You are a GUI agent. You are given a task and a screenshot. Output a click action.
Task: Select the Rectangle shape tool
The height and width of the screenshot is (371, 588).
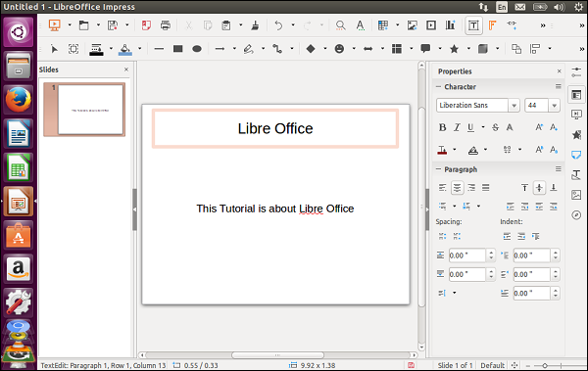[x=177, y=49]
